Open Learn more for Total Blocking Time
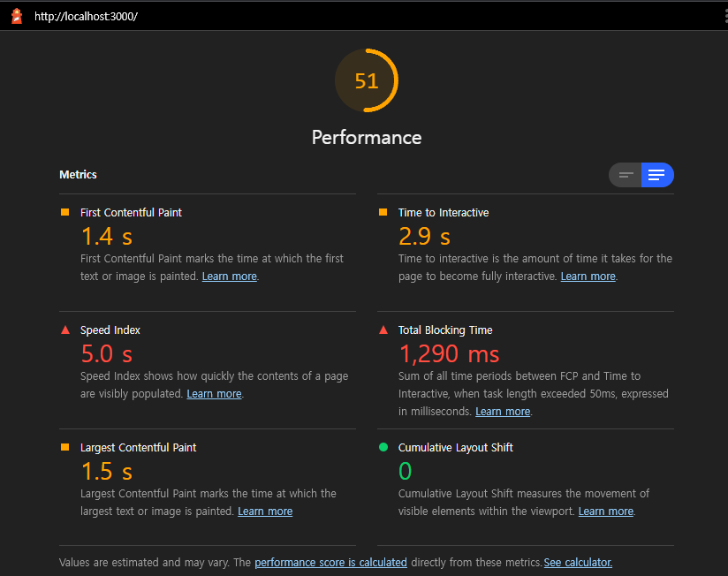Screen dimensions: 728x576 tap(503, 411)
